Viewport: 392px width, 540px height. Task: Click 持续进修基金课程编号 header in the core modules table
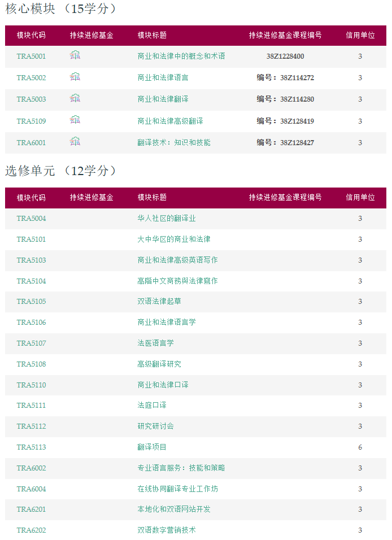pyautogui.click(x=285, y=35)
